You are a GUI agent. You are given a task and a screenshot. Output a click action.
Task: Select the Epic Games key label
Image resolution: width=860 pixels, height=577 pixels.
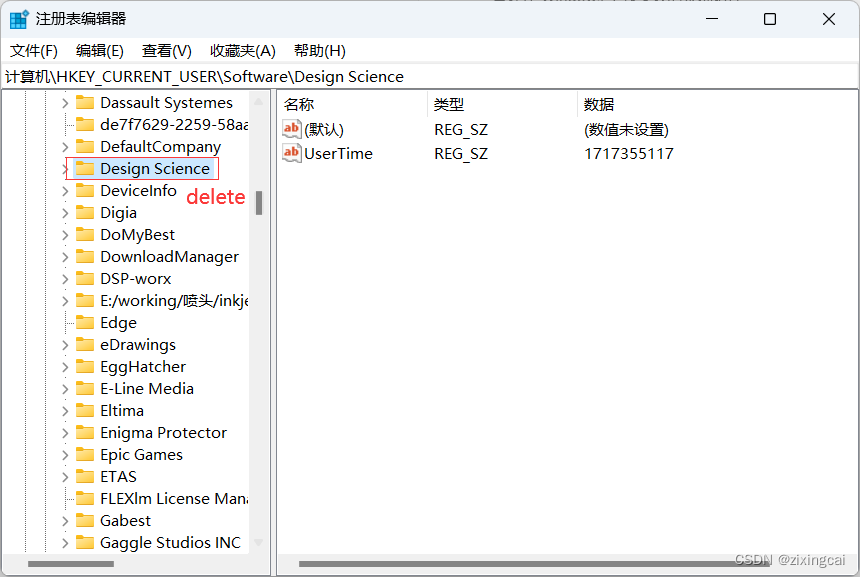point(142,455)
